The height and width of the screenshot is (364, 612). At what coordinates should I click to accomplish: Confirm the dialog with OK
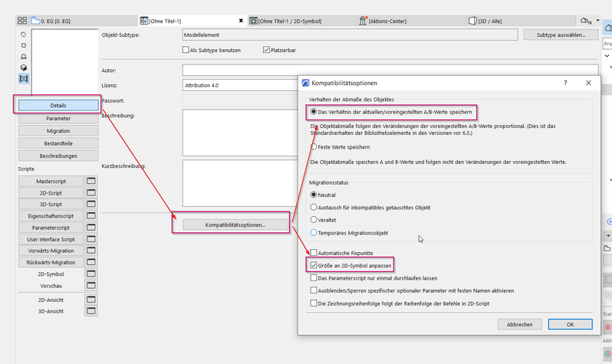tap(571, 324)
